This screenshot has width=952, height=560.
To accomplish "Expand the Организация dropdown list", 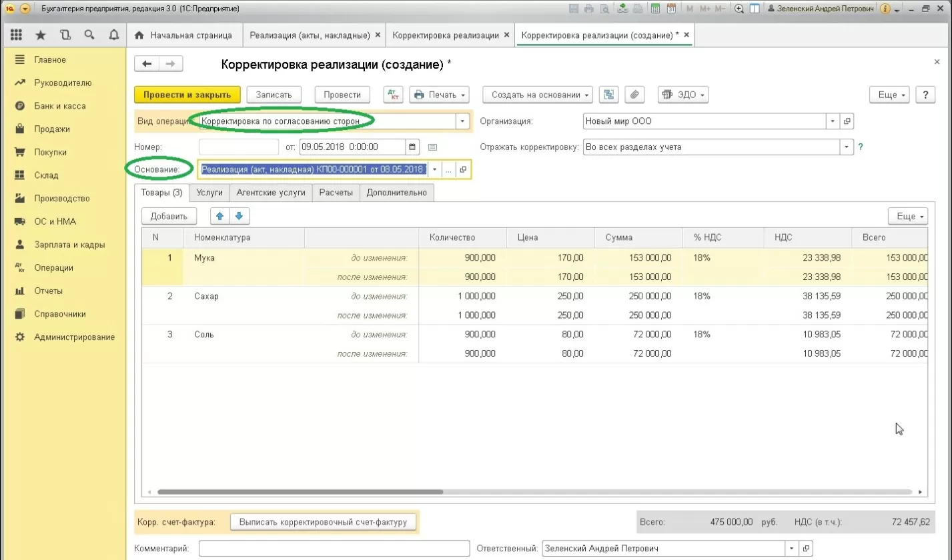I will pyautogui.click(x=833, y=121).
